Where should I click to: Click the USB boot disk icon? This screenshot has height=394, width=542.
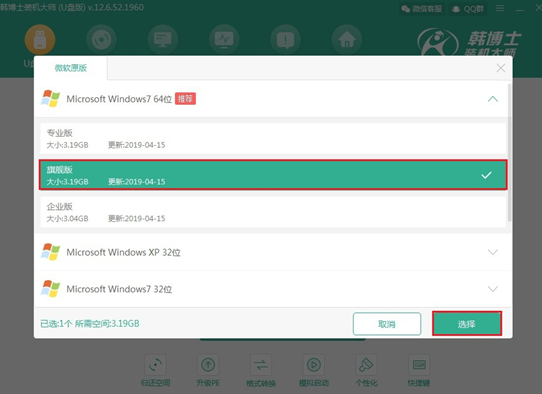click(x=40, y=40)
